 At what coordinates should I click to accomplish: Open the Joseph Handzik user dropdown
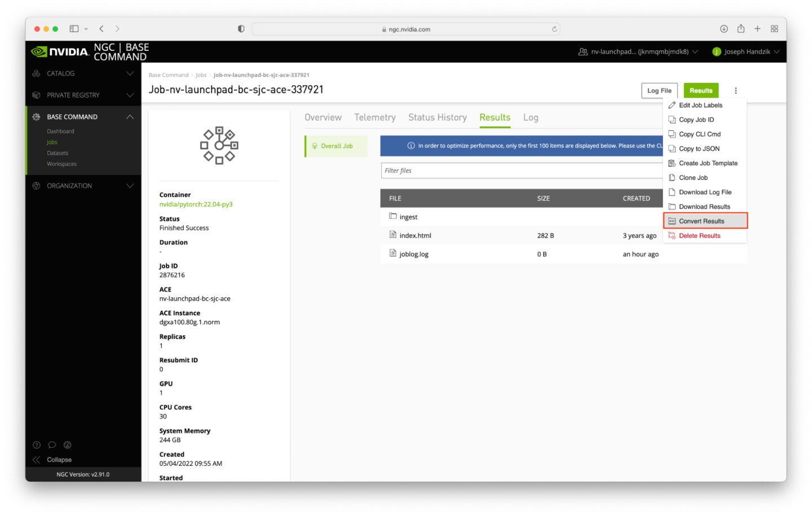tap(745, 52)
